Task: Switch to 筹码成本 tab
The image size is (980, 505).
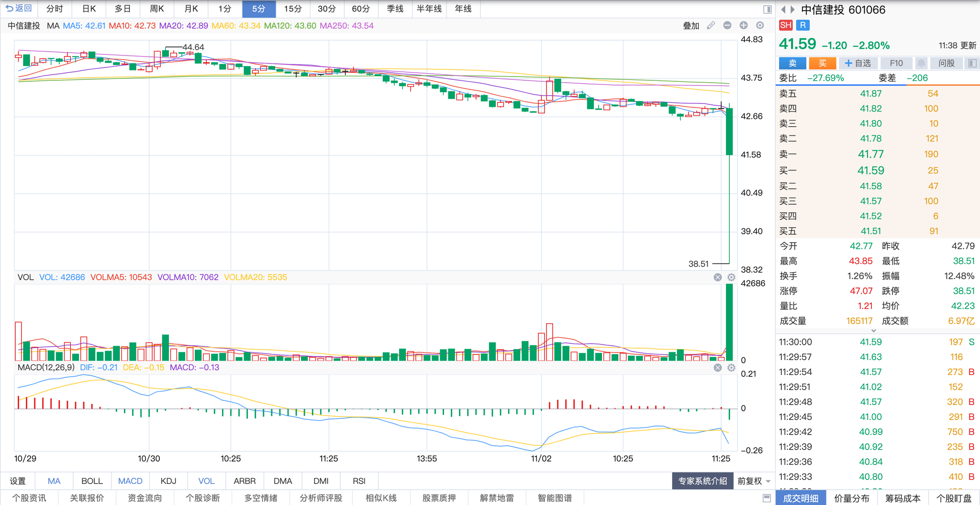Action: pyautogui.click(x=903, y=498)
